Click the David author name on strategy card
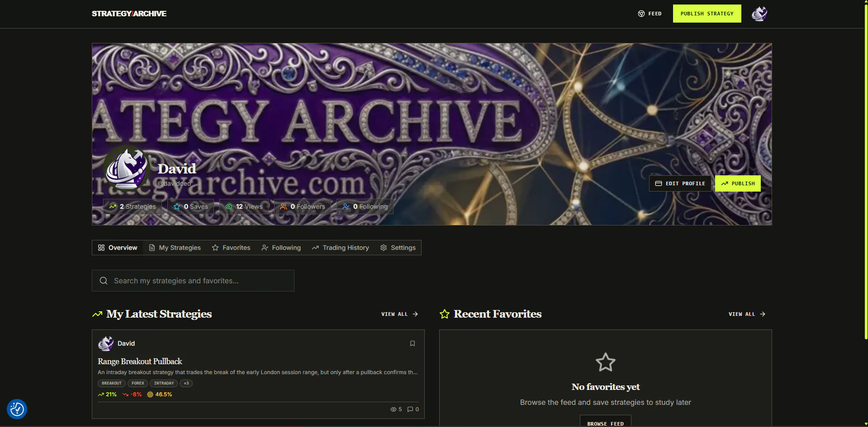 click(126, 343)
